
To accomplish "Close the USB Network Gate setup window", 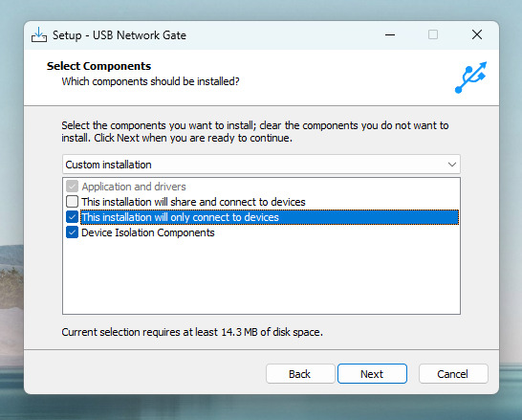I will [477, 34].
